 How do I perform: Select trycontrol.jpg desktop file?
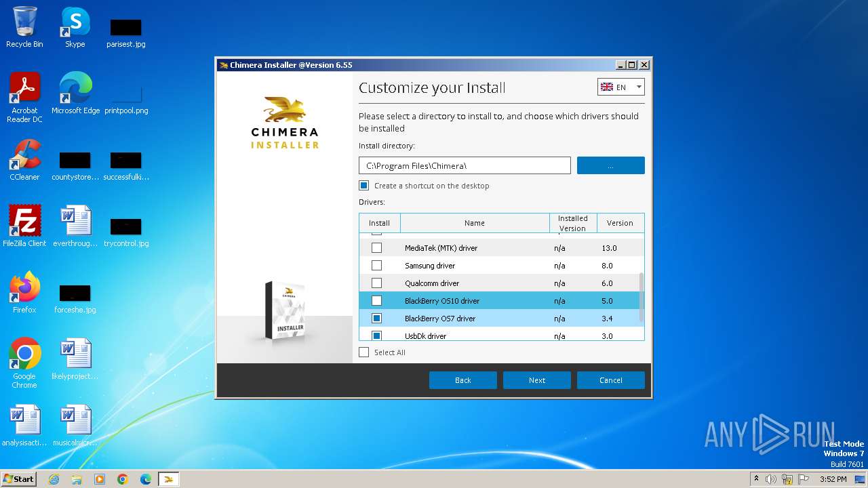pyautogui.click(x=125, y=232)
